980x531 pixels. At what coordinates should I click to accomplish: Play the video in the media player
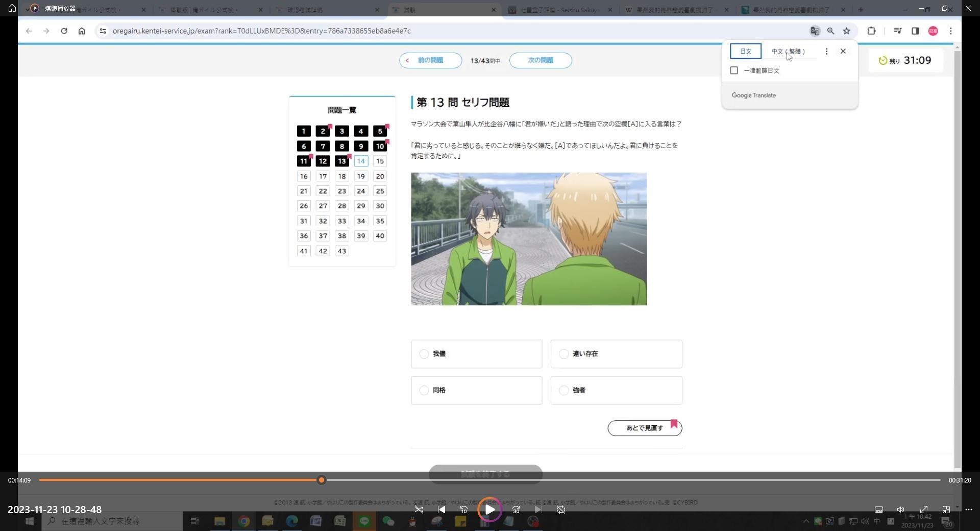489,510
